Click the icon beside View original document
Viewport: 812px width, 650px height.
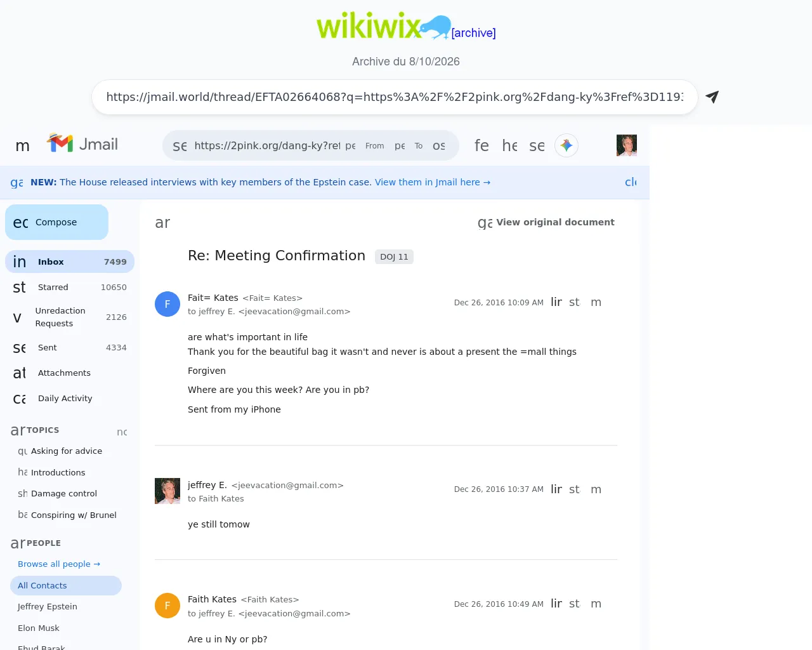coord(485,222)
